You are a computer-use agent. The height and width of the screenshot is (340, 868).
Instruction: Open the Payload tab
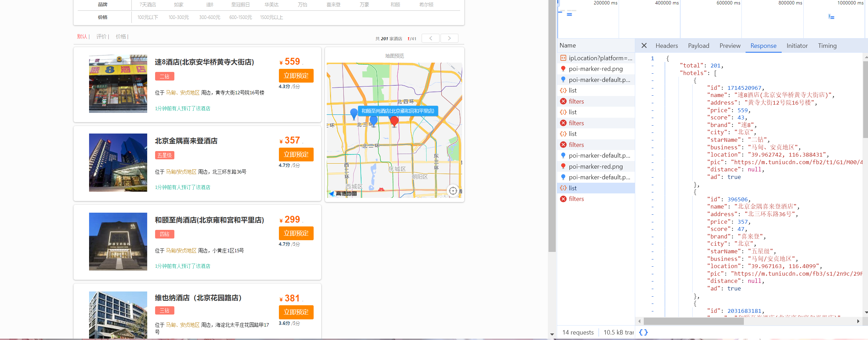(698, 46)
